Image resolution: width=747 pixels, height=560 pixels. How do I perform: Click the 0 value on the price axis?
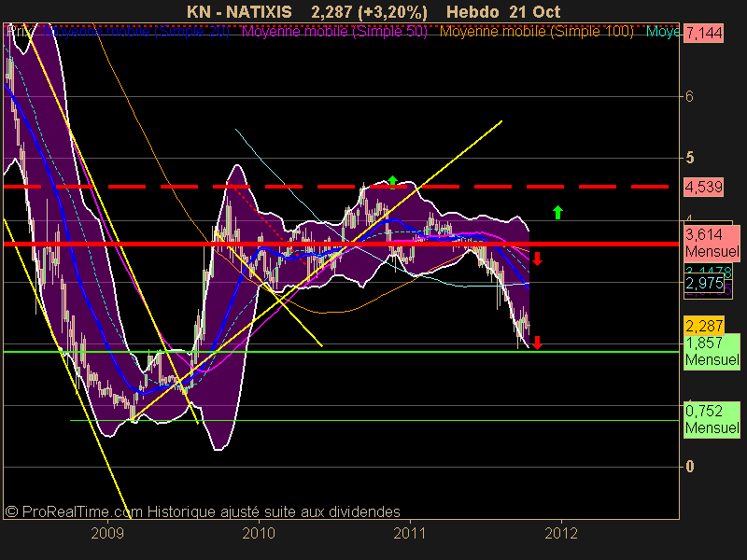click(x=689, y=466)
